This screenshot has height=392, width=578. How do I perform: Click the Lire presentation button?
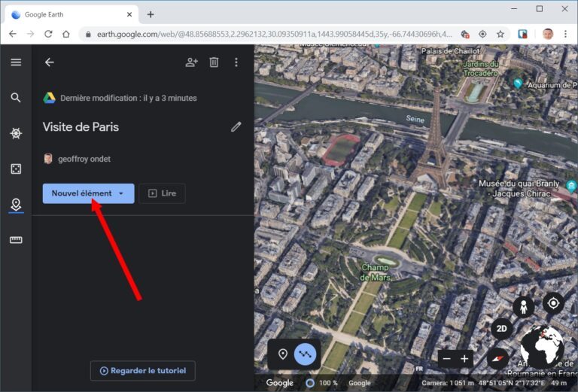[x=163, y=193]
